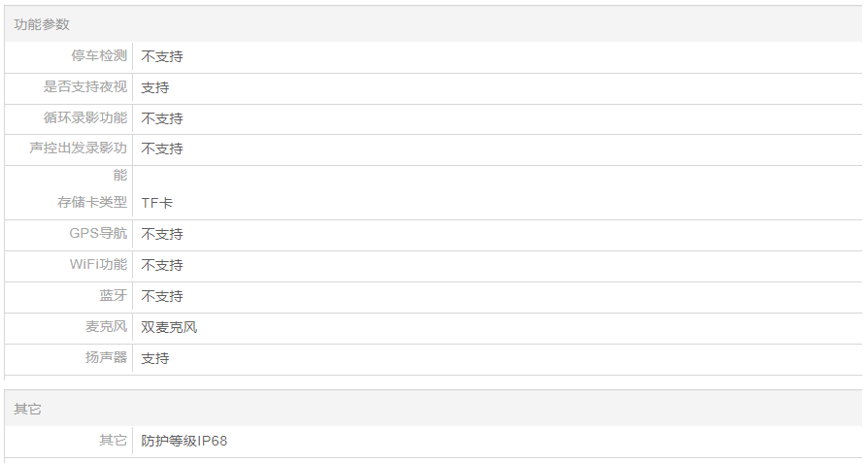Viewport: 868px width, 463px height.
Task: Click 不支持 value next to 蓝牙
Action: point(162,296)
